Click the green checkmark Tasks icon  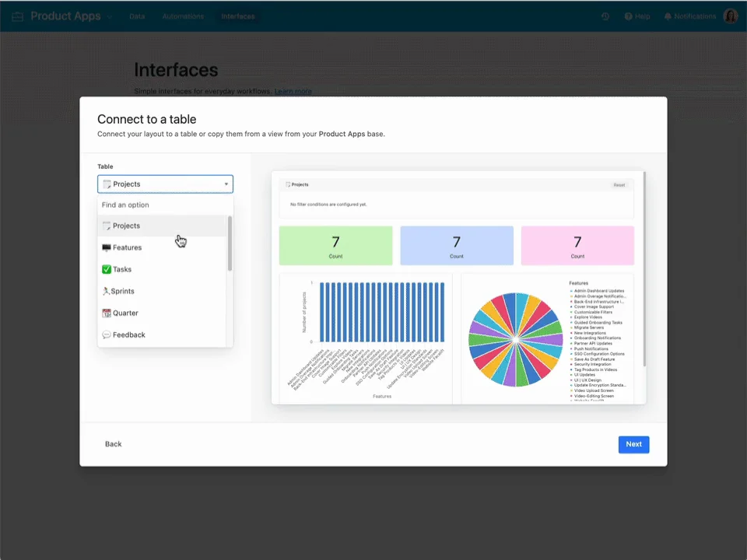[x=107, y=269]
